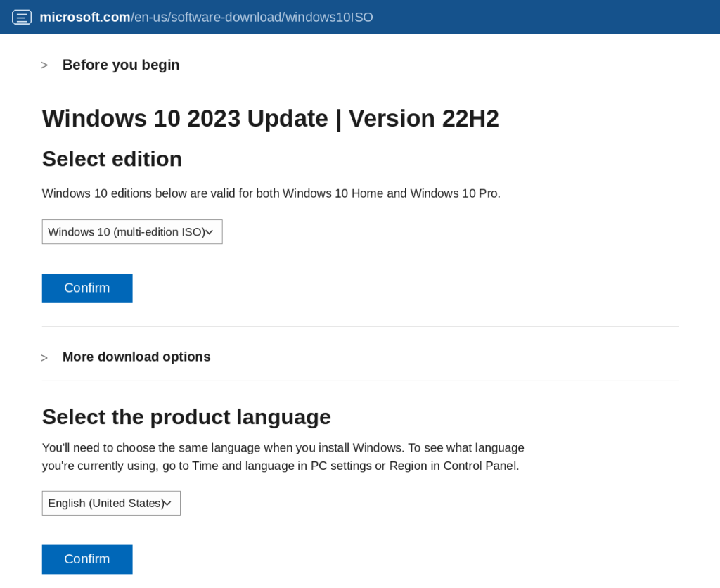The height and width of the screenshot is (588, 720).
Task: Open the reader view icon in address bar
Action: point(22,18)
